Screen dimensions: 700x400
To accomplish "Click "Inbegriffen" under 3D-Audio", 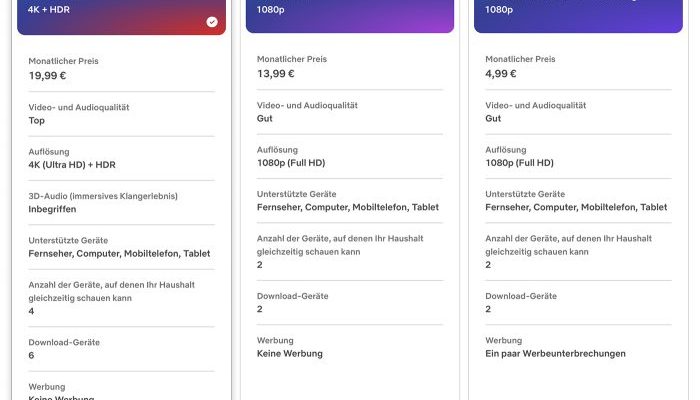I will (52, 209).
